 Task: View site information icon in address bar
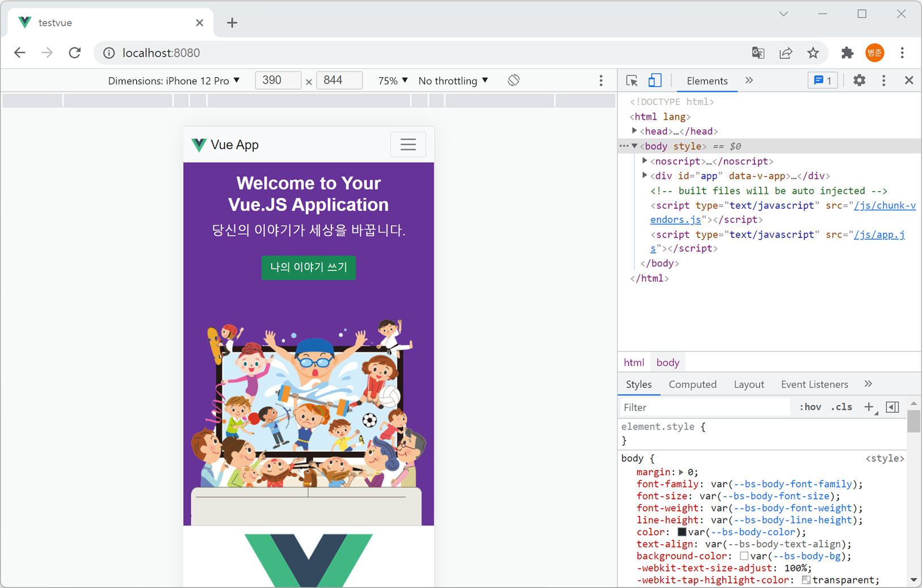tap(109, 53)
